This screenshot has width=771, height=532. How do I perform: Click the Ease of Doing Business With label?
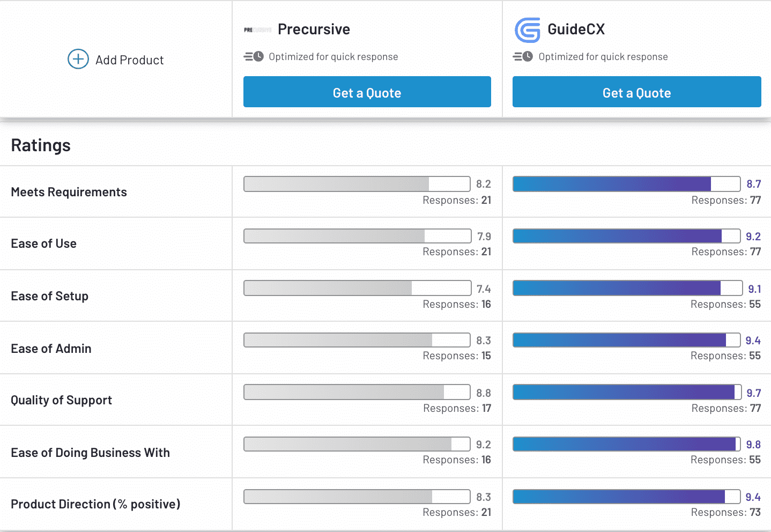[x=91, y=453]
